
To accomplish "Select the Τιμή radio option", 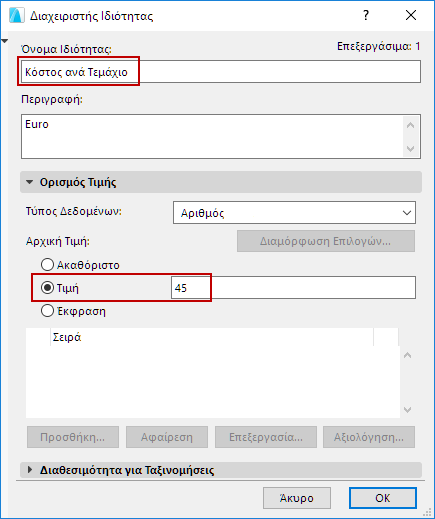I will coord(47,288).
